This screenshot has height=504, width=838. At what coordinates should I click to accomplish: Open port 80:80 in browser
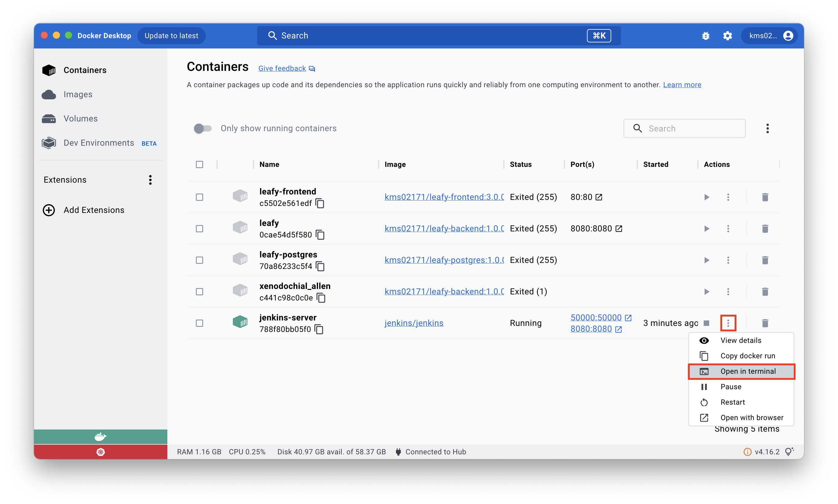pos(599,197)
